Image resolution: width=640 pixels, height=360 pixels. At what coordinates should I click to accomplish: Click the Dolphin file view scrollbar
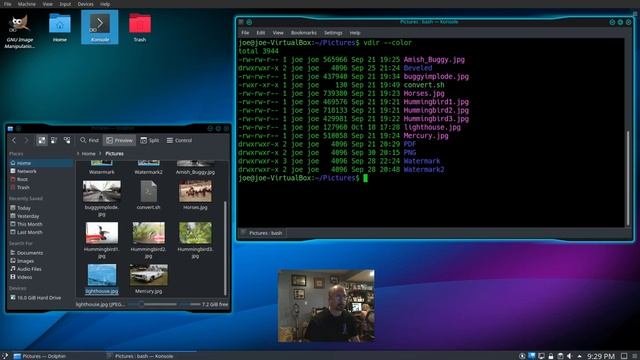pos(225,248)
